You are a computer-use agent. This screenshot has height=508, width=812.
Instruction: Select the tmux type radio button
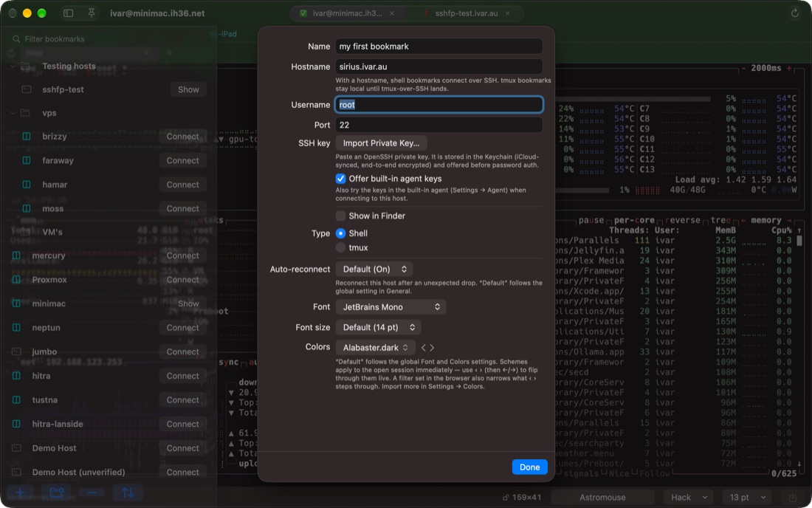pos(340,248)
